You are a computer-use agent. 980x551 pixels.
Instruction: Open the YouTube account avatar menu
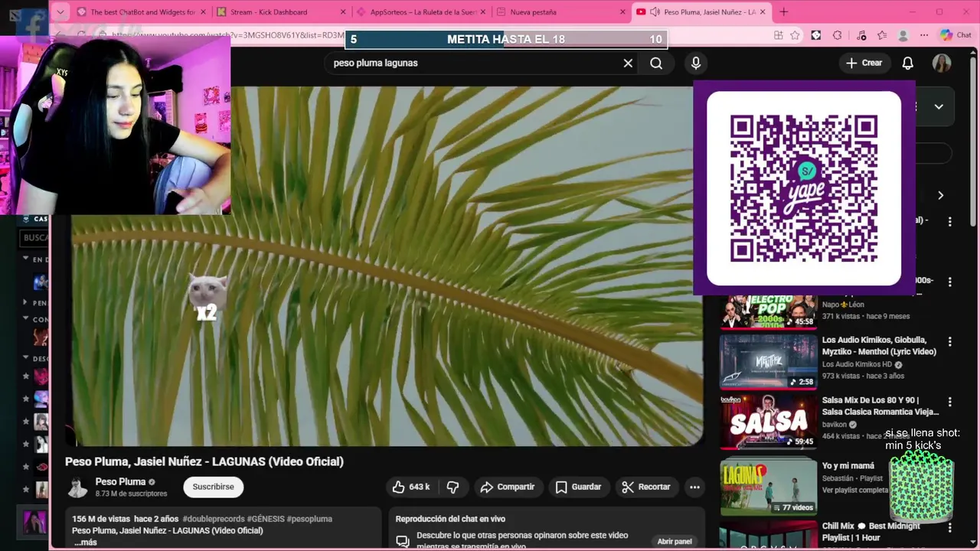coord(942,63)
